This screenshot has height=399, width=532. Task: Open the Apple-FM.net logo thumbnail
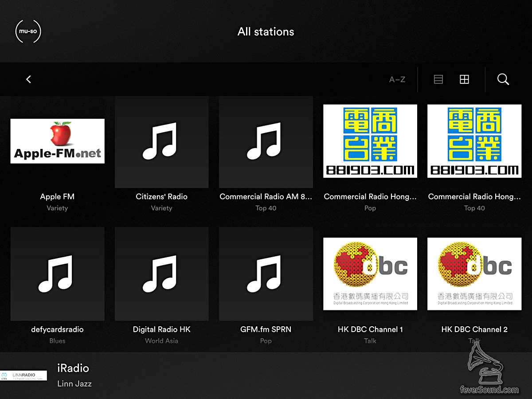(x=58, y=141)
